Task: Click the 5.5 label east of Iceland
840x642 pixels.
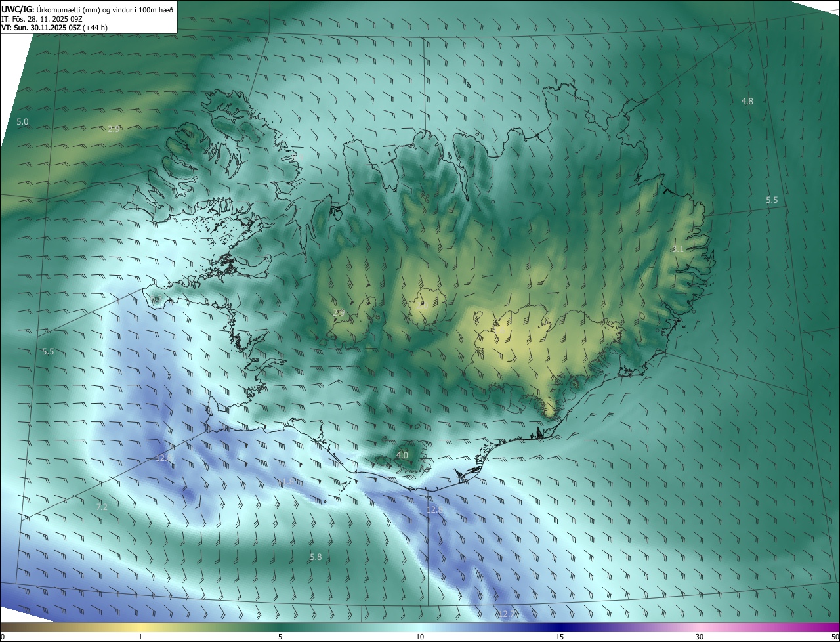Action: coord(772,200)
